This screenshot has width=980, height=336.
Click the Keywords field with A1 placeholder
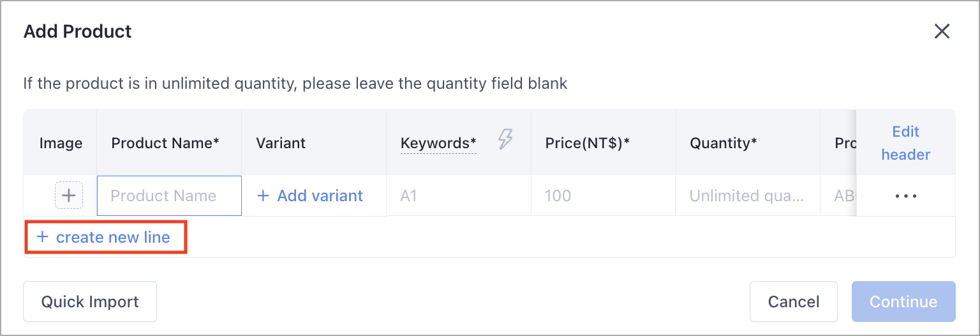459,195
